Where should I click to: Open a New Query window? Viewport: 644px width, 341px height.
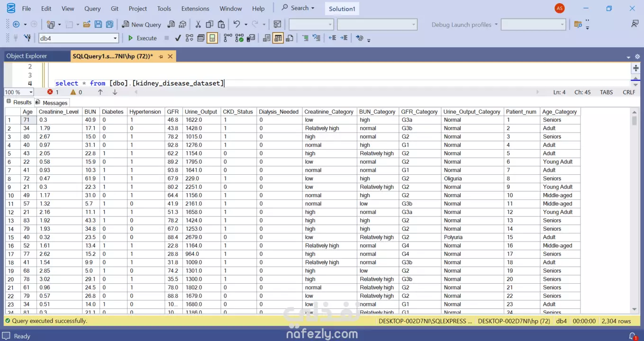point(141,25)
